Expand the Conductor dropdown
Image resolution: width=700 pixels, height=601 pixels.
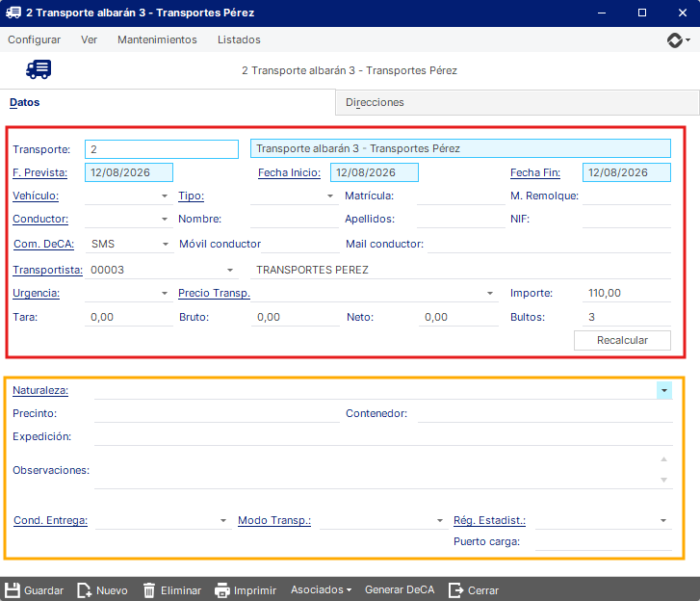click(x=165, y=220)
